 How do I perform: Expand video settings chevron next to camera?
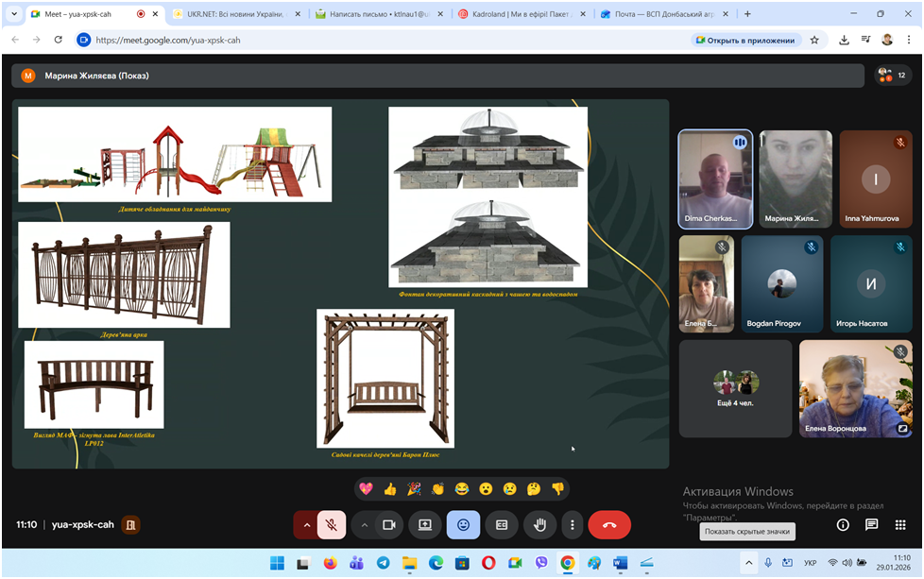[364, 524]
